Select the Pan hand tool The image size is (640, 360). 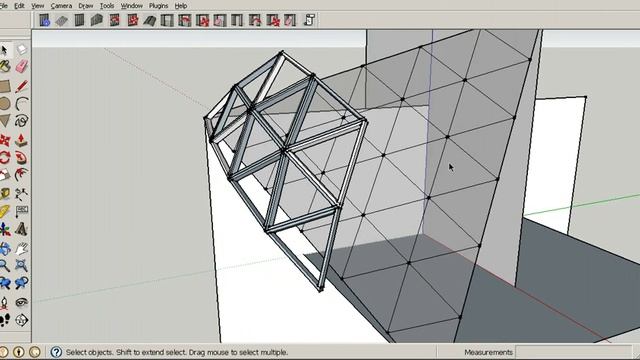click(x=21, y=248)
